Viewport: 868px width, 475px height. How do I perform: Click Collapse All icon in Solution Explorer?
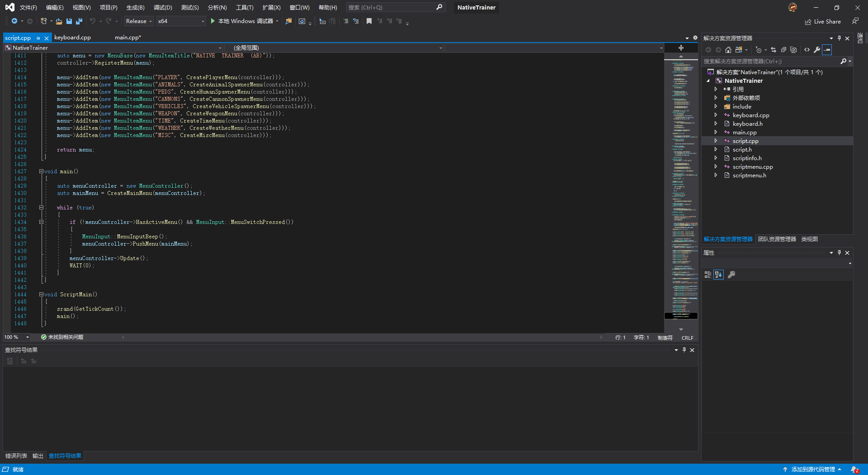click(783, 50)
